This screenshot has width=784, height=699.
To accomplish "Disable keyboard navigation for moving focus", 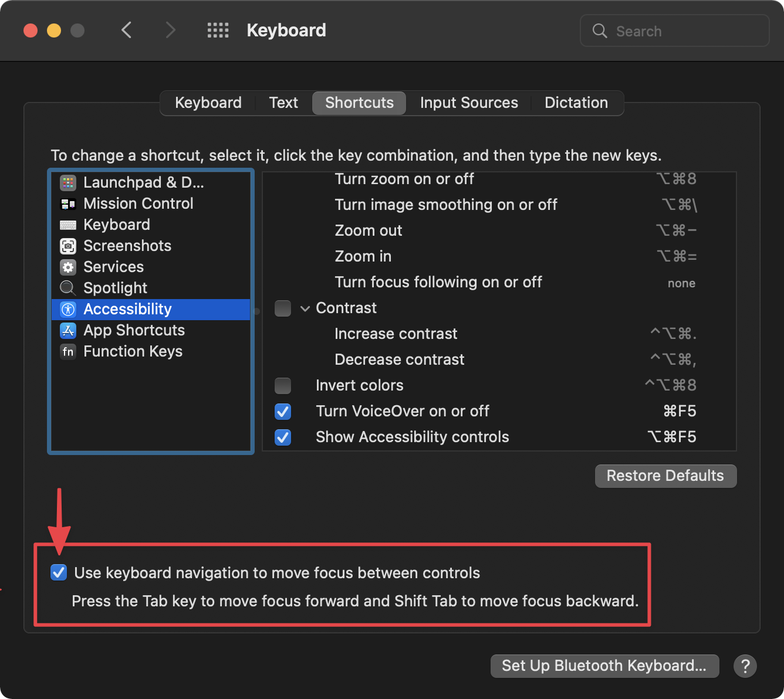I will point(59,572).
